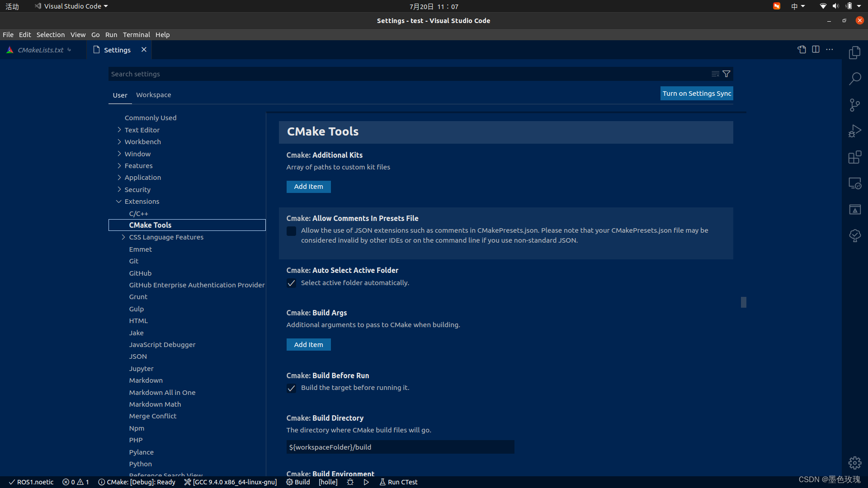
Task: Click Turn on Settings Sync button
Action: pos(697,94)
